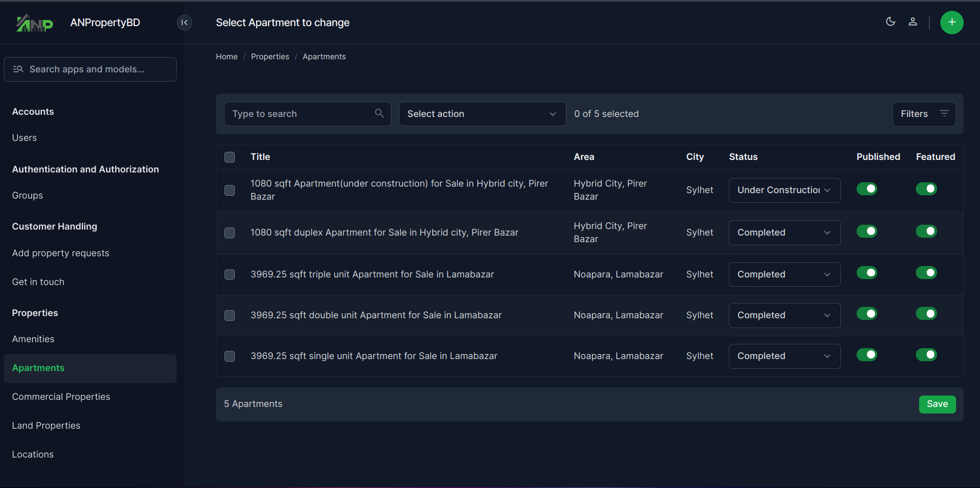Click the sidebar search icon
Image resolution: width=980 pixels, height=488 pixels.
pos(18,69)
